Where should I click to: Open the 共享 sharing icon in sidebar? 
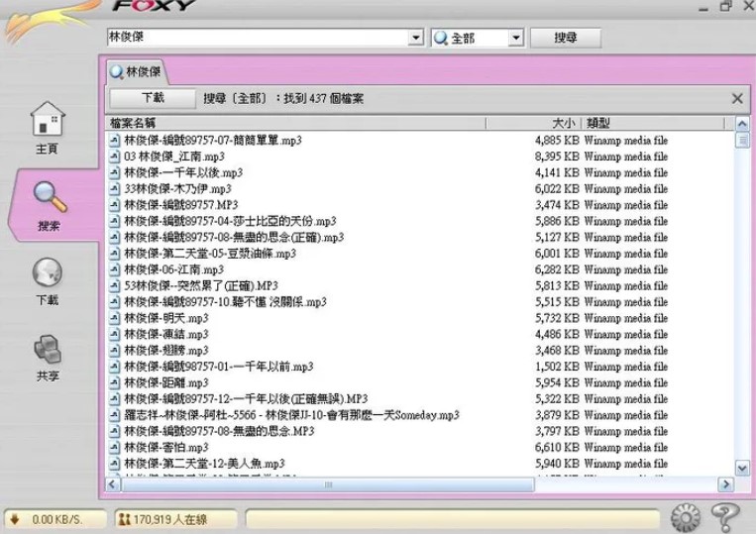point(47,349)
